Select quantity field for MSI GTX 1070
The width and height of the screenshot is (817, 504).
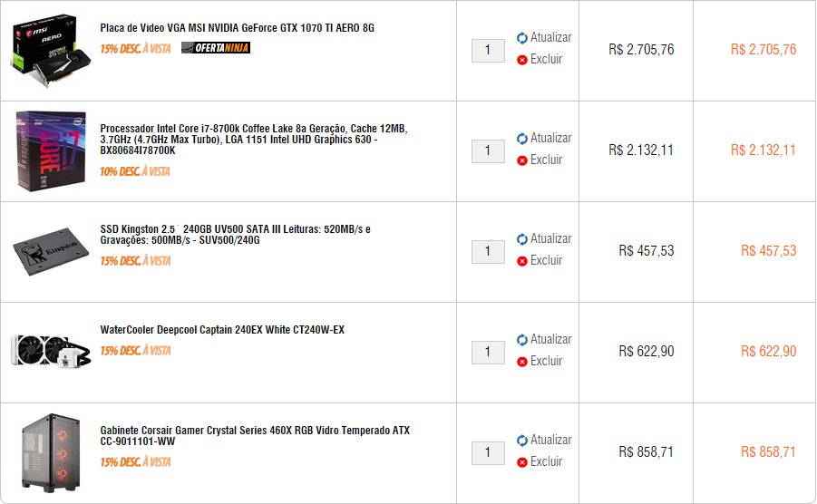point(488,51)
